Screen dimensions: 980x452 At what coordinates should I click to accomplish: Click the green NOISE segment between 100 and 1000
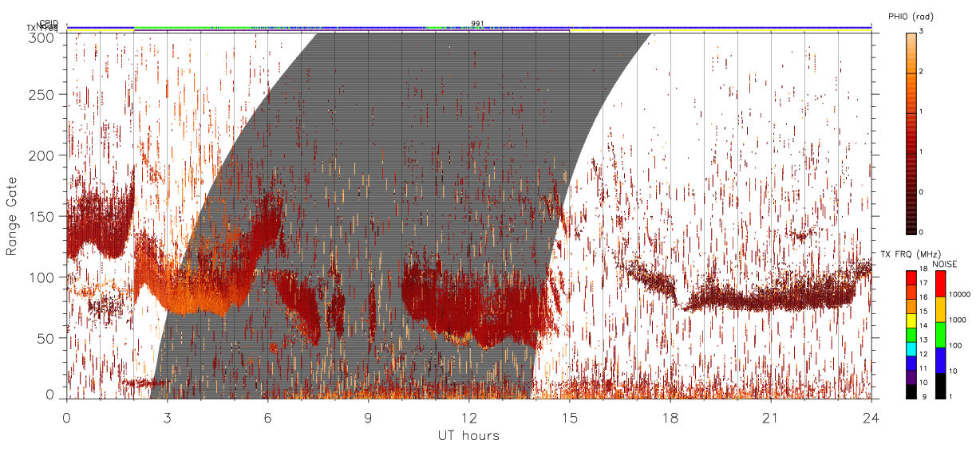939,334
